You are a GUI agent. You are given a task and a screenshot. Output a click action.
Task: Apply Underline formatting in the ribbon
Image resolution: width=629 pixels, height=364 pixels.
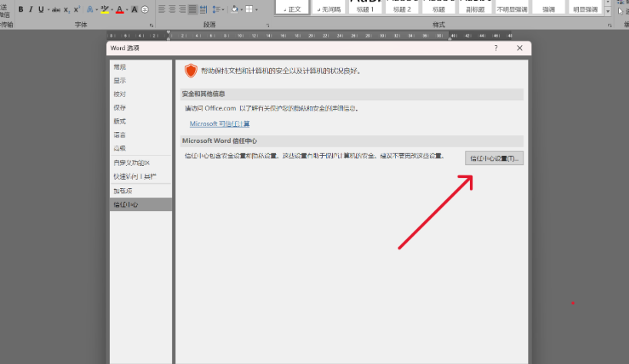click(41, 9)
